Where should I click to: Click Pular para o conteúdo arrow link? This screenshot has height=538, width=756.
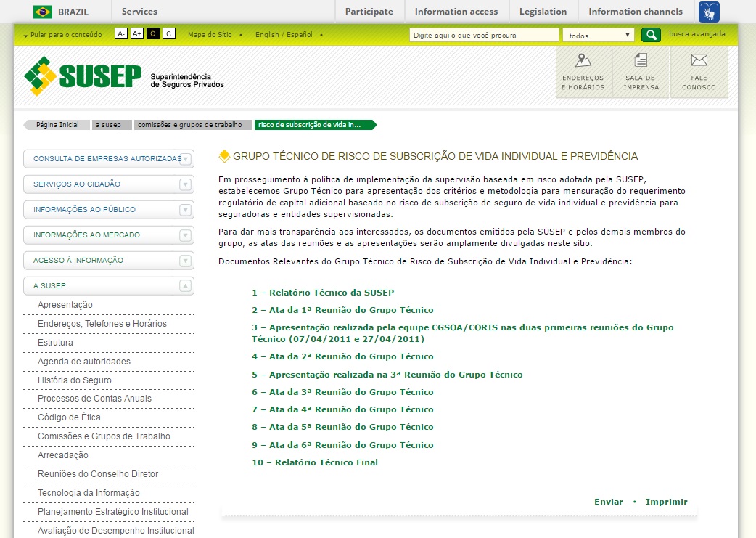coord(62,35)
